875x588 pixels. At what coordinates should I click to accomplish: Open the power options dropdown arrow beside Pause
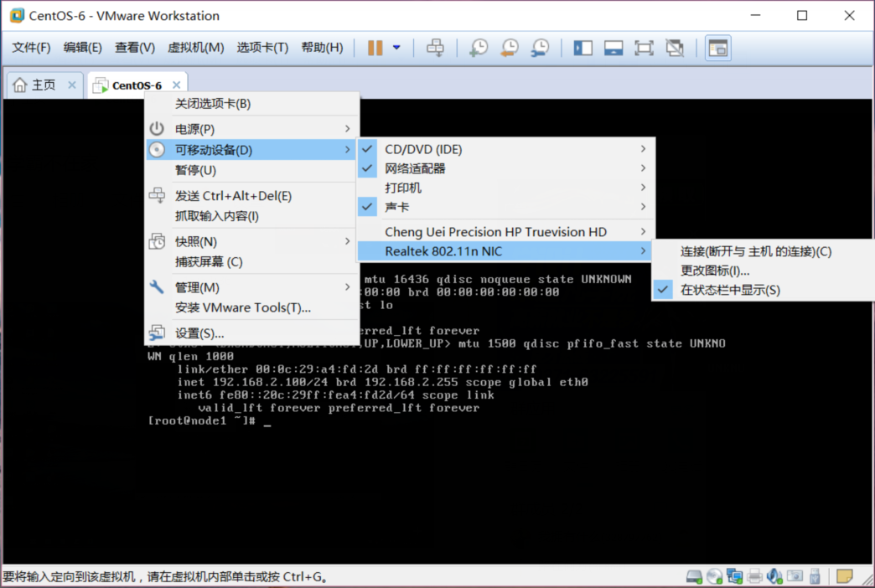pos(396,48)
